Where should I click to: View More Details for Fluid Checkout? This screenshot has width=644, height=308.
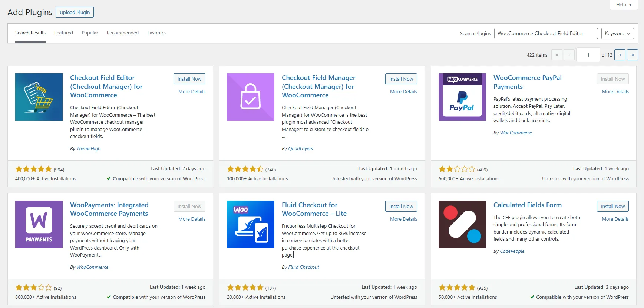(404, 219)
